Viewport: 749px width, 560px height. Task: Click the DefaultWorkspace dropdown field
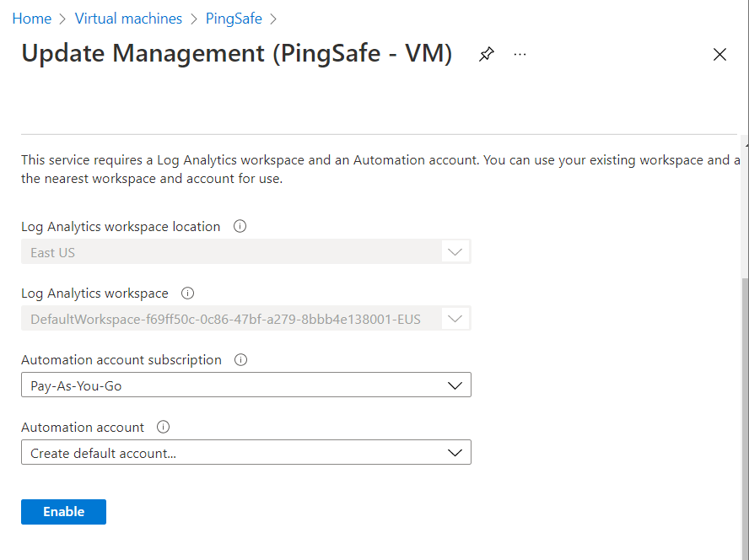(245, 320)
